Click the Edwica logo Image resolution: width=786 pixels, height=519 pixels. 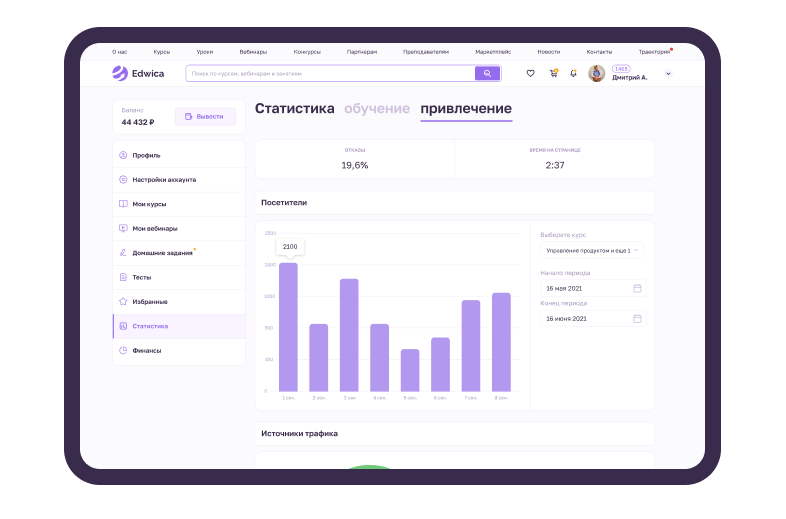(x=137, y=73)
